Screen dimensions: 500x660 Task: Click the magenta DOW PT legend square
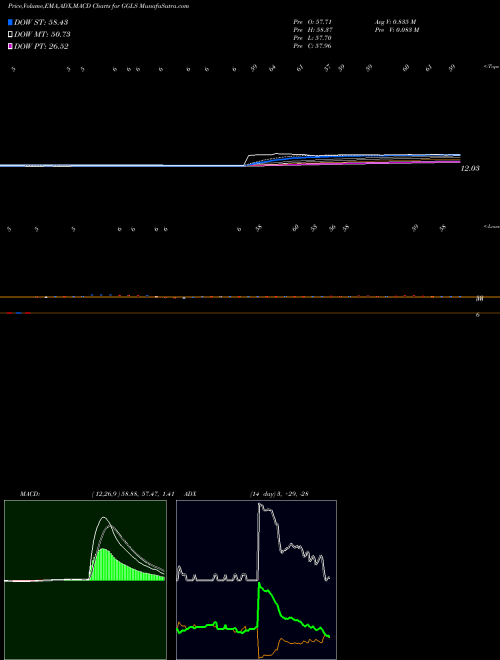[x=11, y=46]
